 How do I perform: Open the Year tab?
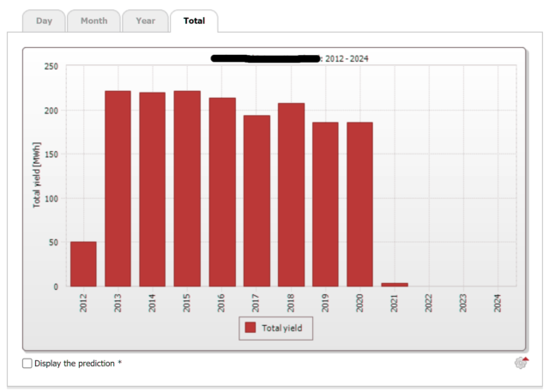145,21
